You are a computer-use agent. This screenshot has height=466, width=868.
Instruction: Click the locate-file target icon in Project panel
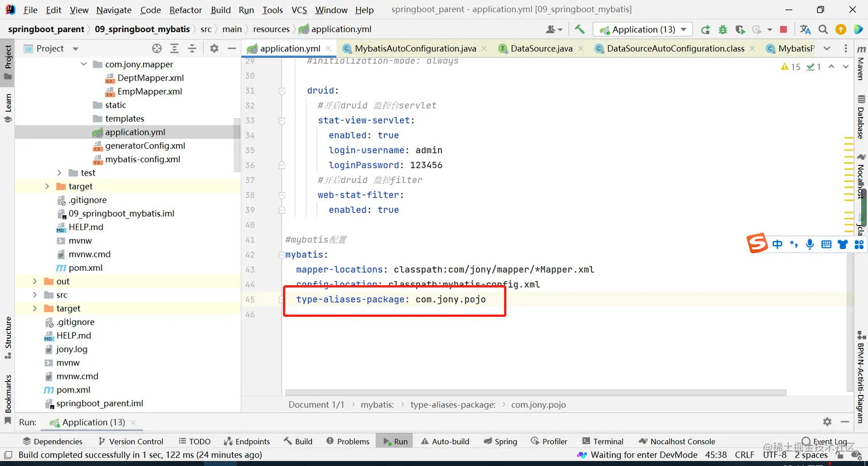[157, 48]
